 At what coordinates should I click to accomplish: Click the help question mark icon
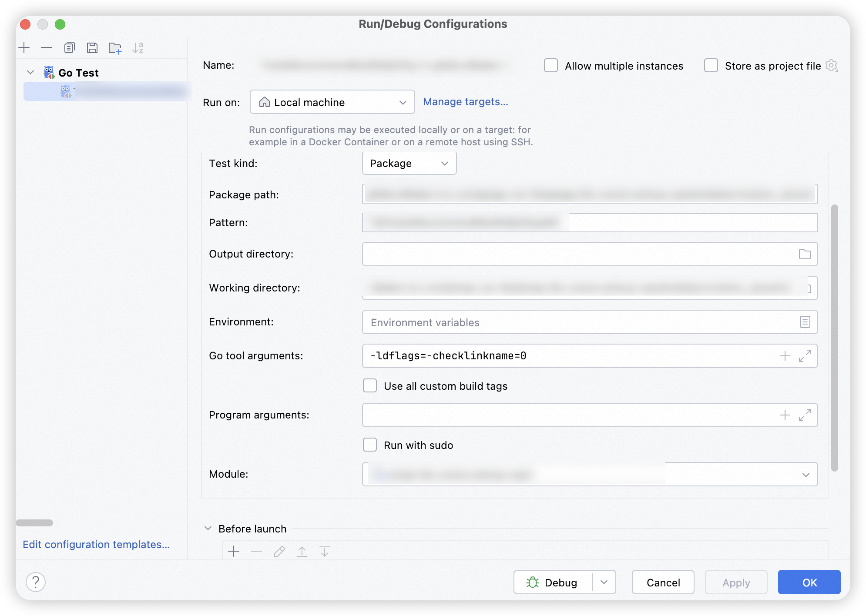[36, 582]
